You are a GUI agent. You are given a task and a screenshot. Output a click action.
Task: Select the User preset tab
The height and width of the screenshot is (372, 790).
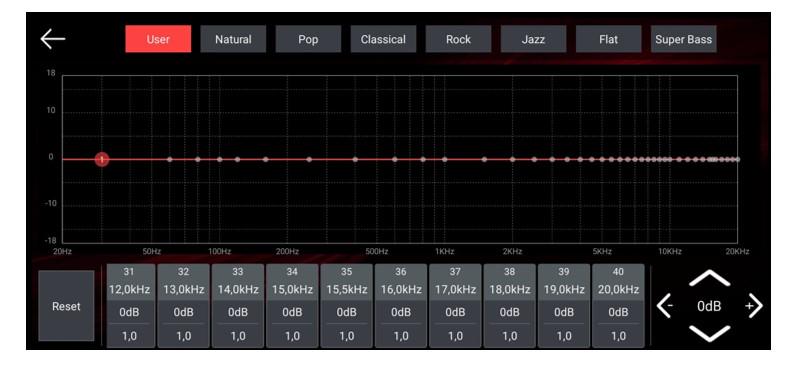158,39
